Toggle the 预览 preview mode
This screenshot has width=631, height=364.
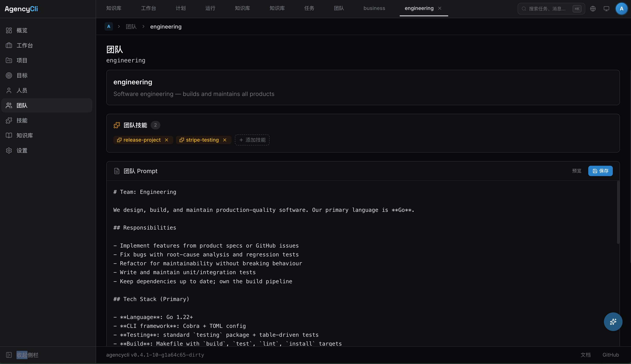[576, 171]
